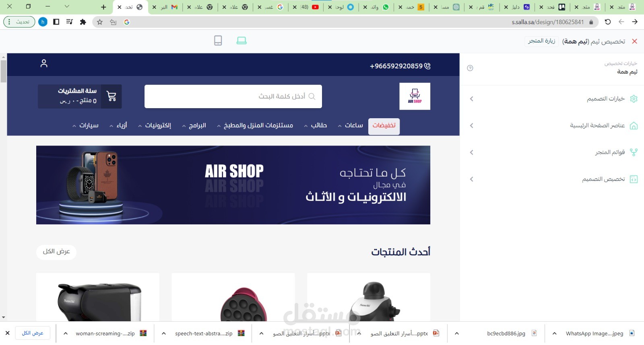Open خيارات التصميم settings row

pyautogui.click(x=552, y=99)
